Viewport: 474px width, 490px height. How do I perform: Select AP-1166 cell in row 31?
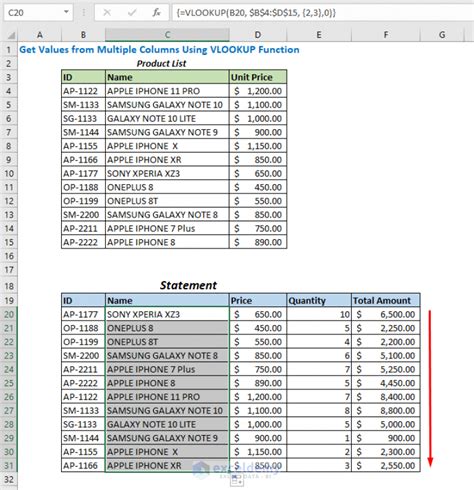(83, 466)
